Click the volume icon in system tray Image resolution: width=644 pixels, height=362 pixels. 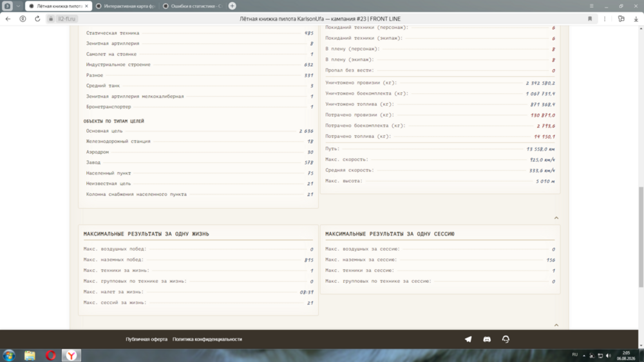609,356
